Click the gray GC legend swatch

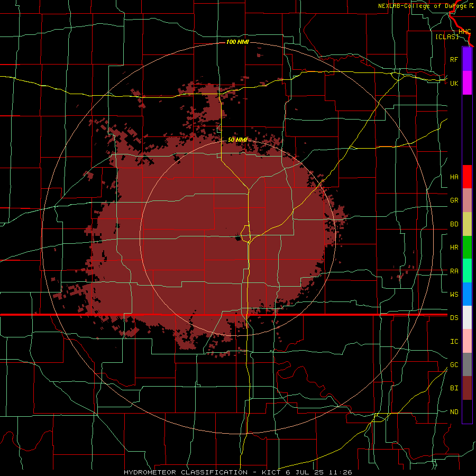[467, 364]
